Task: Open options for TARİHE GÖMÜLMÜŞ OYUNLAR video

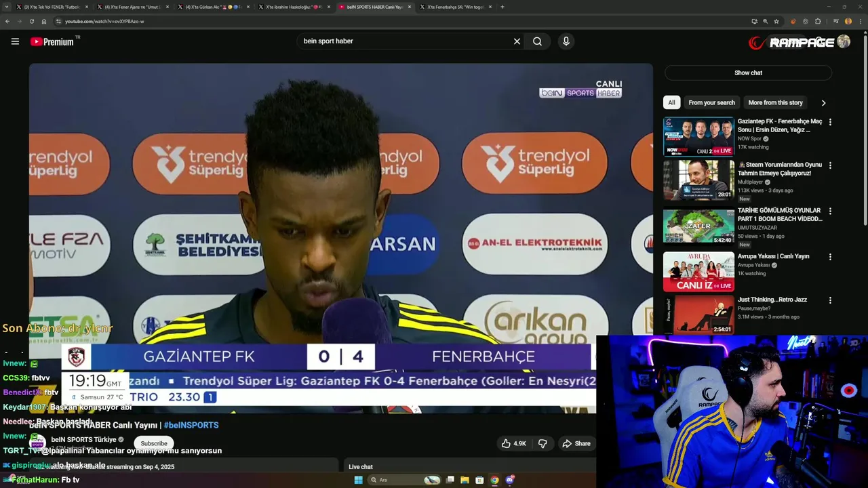Action: pyautogui.click(x=830, y=211)
